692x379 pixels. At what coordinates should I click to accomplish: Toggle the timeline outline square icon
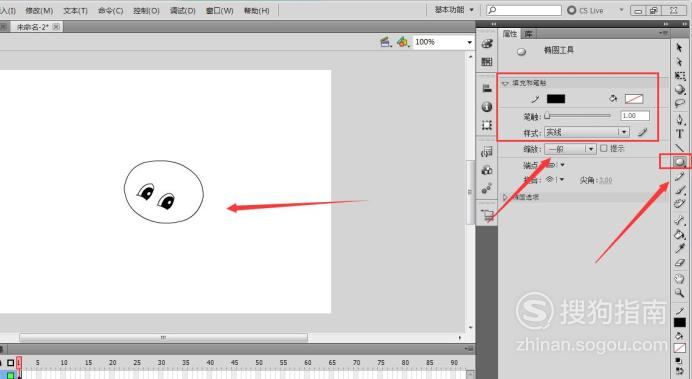(11, 363)
